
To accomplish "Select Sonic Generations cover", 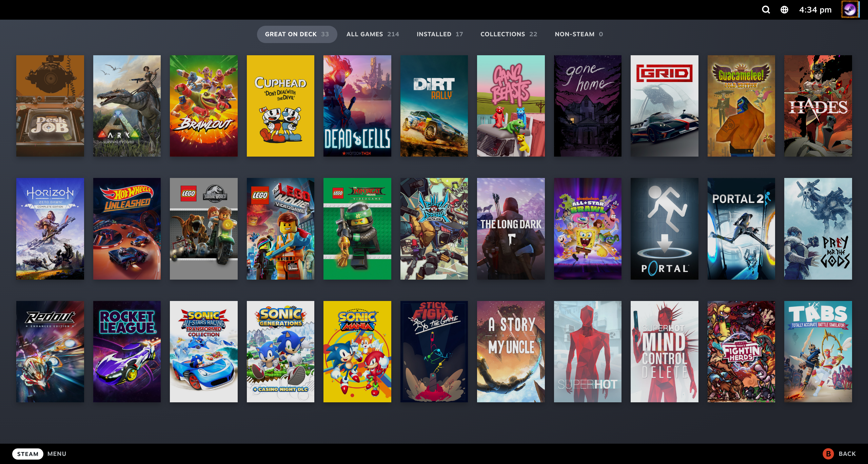I will pyautogui.click(x=280, y=351).
